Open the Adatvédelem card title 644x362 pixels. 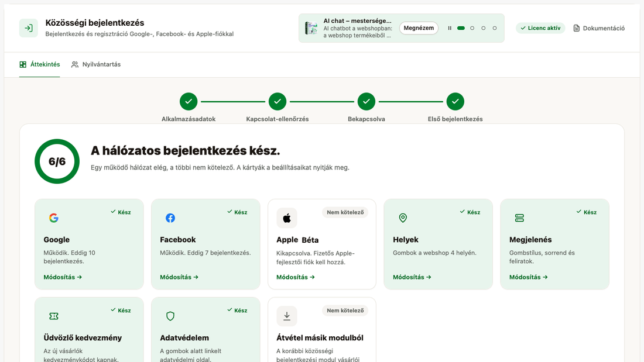tap(184, 338)
